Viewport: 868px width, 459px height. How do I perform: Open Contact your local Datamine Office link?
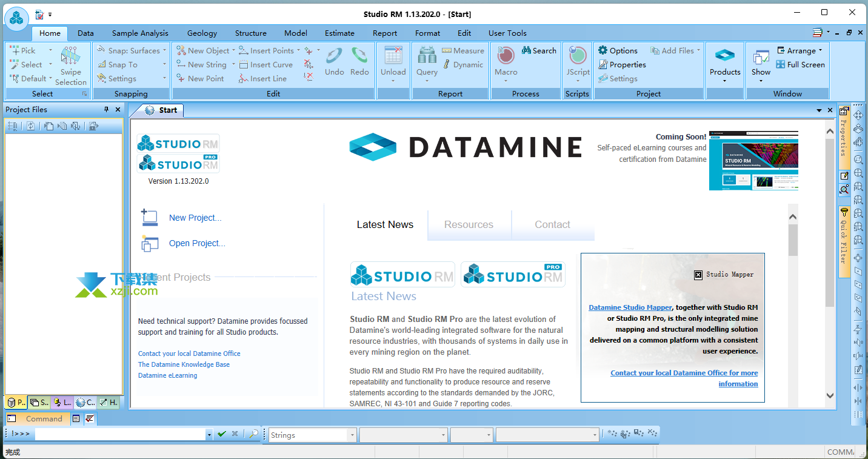click(x=189, y=353)
